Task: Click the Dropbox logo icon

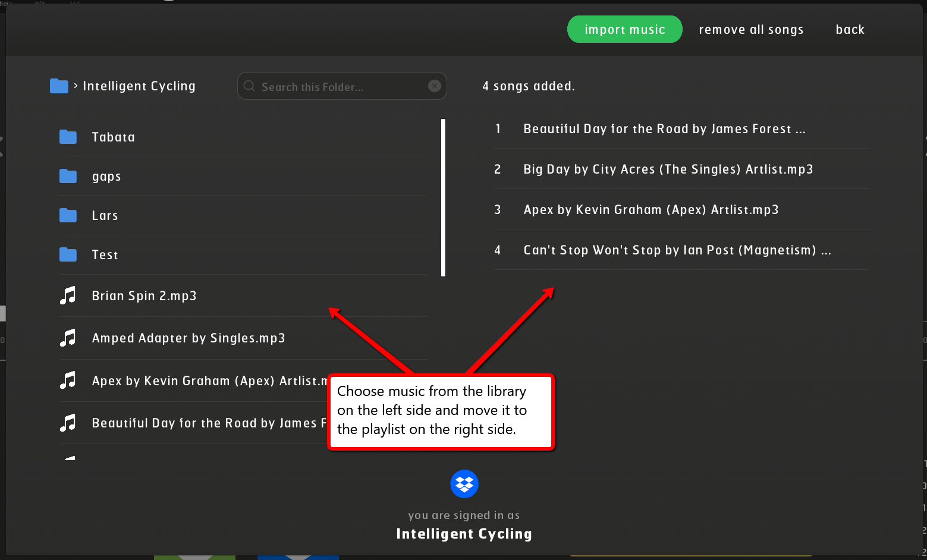Action: coord(464,484)
